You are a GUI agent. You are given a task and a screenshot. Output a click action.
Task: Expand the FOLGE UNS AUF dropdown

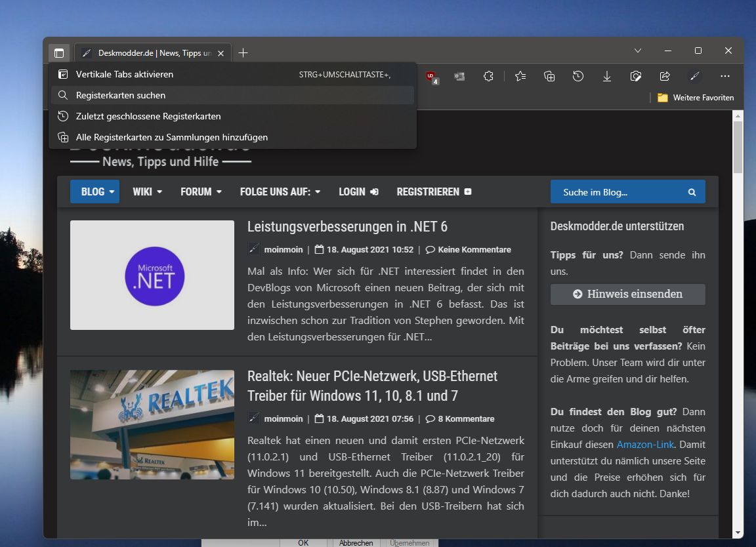[x=280, y=192]
